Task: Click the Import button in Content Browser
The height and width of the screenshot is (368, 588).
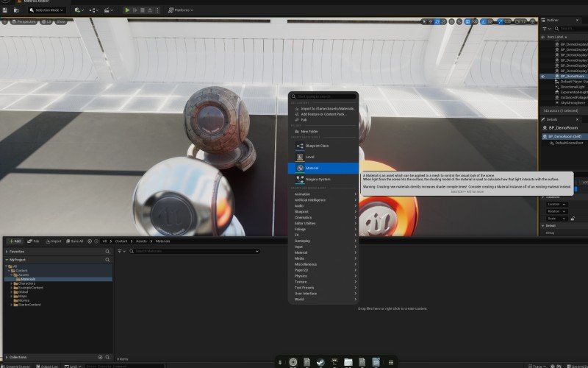Action: click(x=54, y=241)
